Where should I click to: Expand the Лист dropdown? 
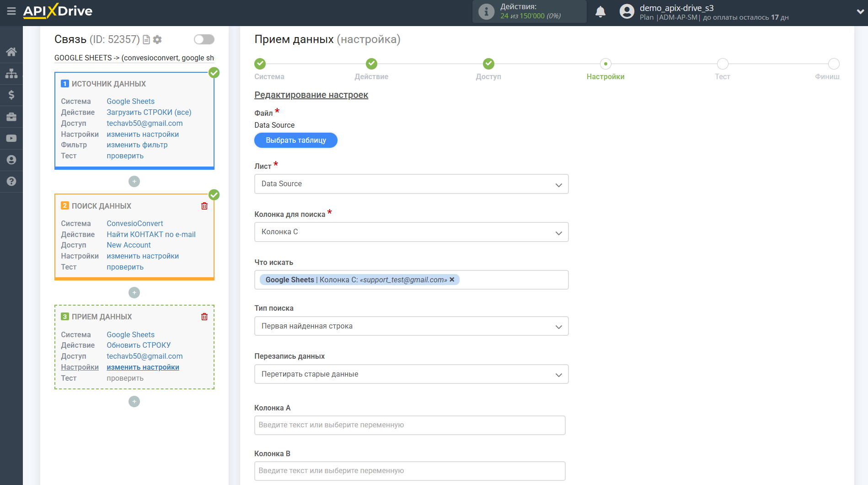click(x=411, y=184)
